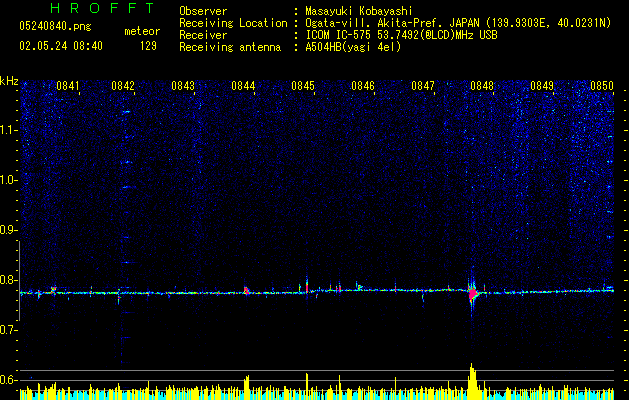Select the Ogata-vill. Akita-Pref. JAPAN location text

457,23
